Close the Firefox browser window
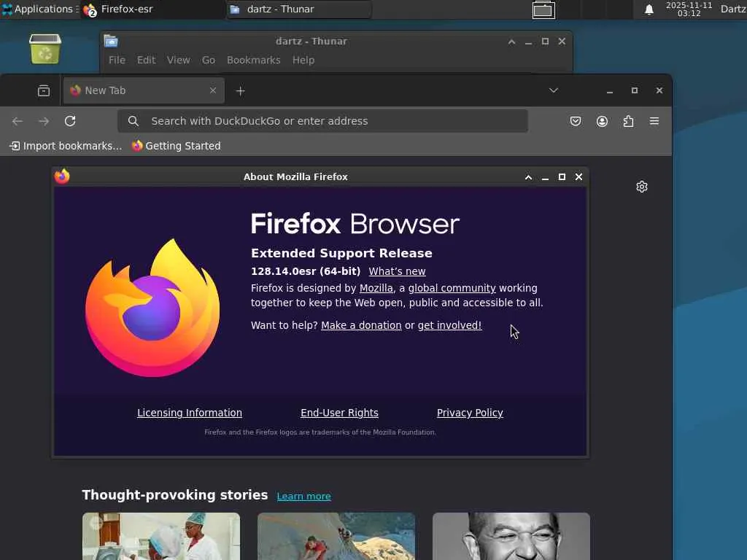This screenshot has width=747, height=560. pyautogui.click(x=659, y=90)
